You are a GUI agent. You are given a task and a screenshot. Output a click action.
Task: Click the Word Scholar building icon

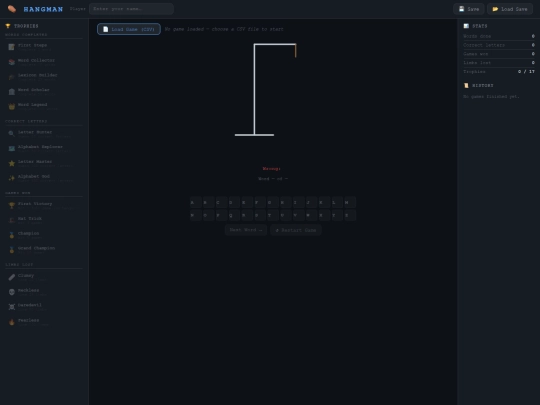click(x=12, y=92)
